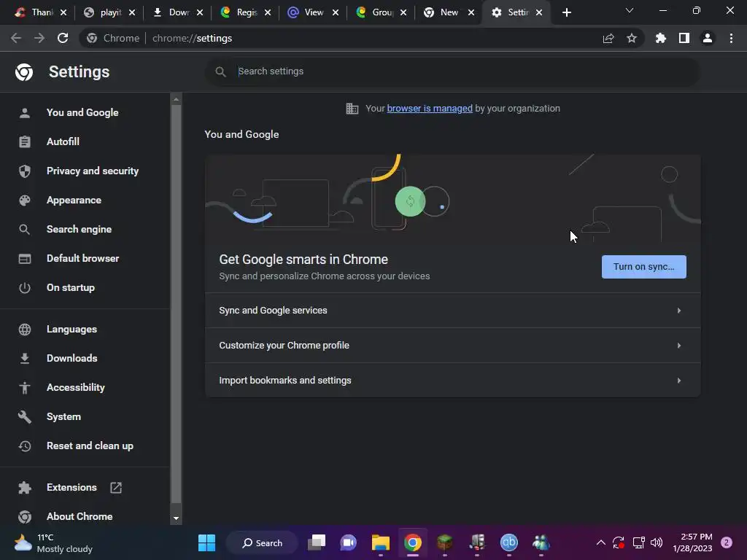Focus the Search settings field

pyautogui.click(x=452, y=71)
